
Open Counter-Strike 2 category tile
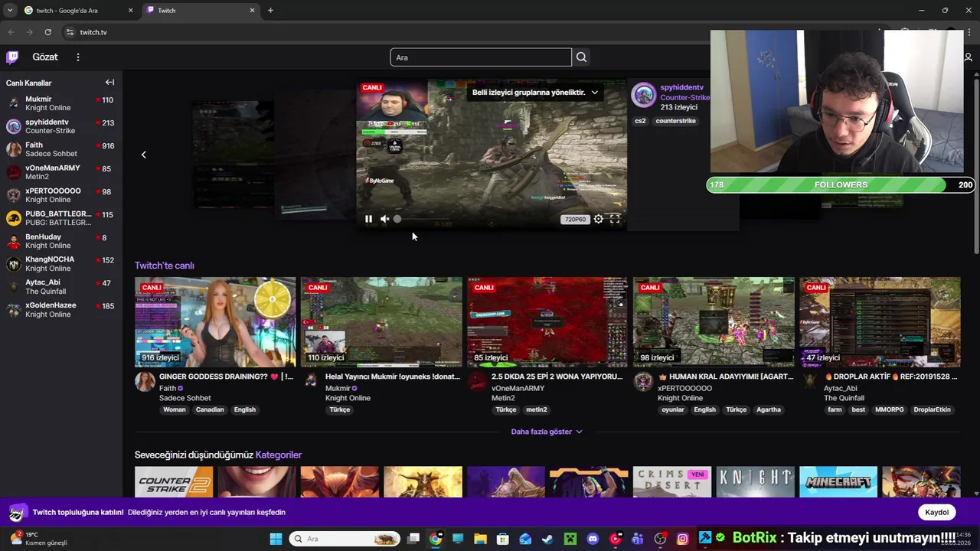click(x=174, y=482)
